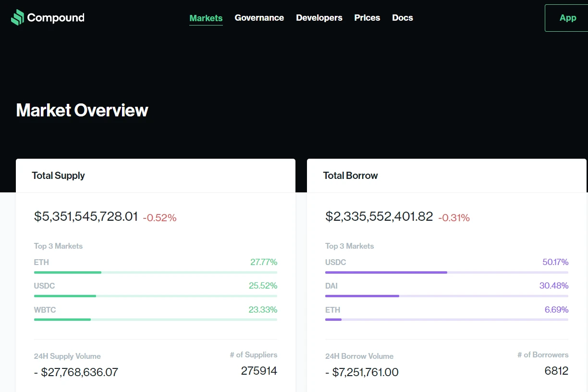The height and width of the screenshot is (392, 588).
Task: Click the 27.77% supply percentage
Action: pos(264,262)
